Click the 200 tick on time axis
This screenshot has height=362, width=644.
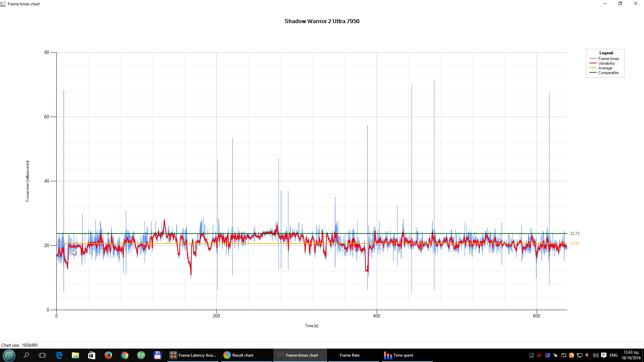click(x=217, y=316)
